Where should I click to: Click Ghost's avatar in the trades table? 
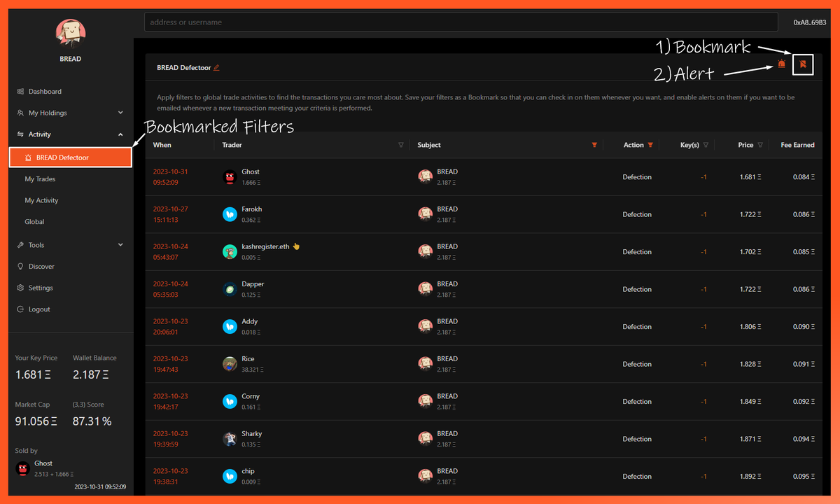[x=230, y=177]
